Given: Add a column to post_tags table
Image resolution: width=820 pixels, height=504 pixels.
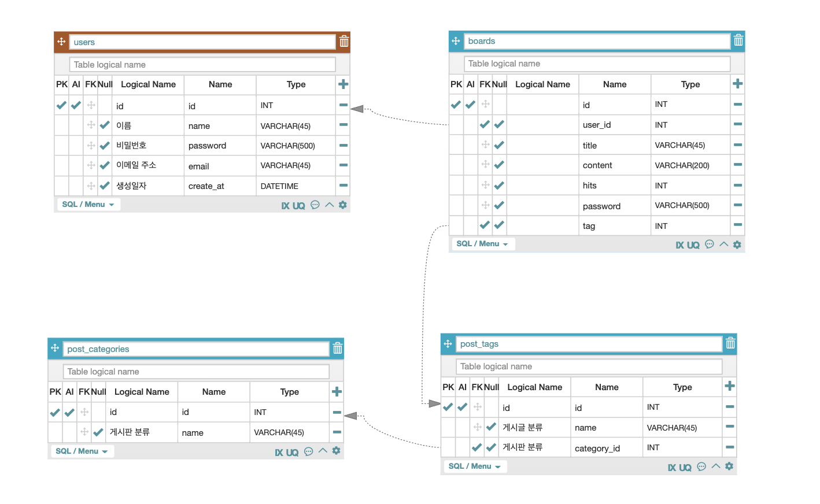Looking at the screenshot, I should click(730, 386).
